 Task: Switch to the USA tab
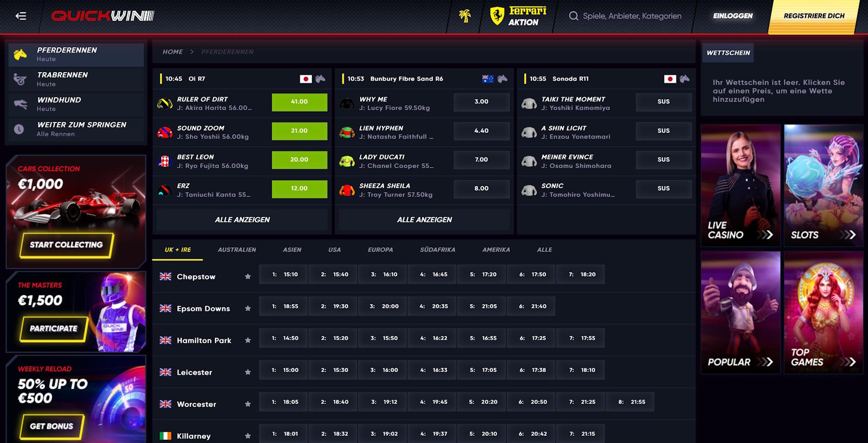(335, 250)
